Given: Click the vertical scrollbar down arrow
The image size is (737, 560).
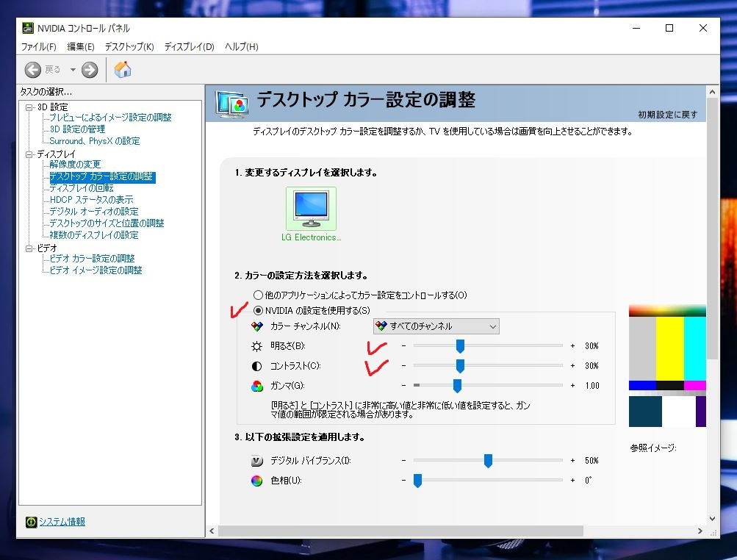Looking at the screenshot, I should point(712,519).
